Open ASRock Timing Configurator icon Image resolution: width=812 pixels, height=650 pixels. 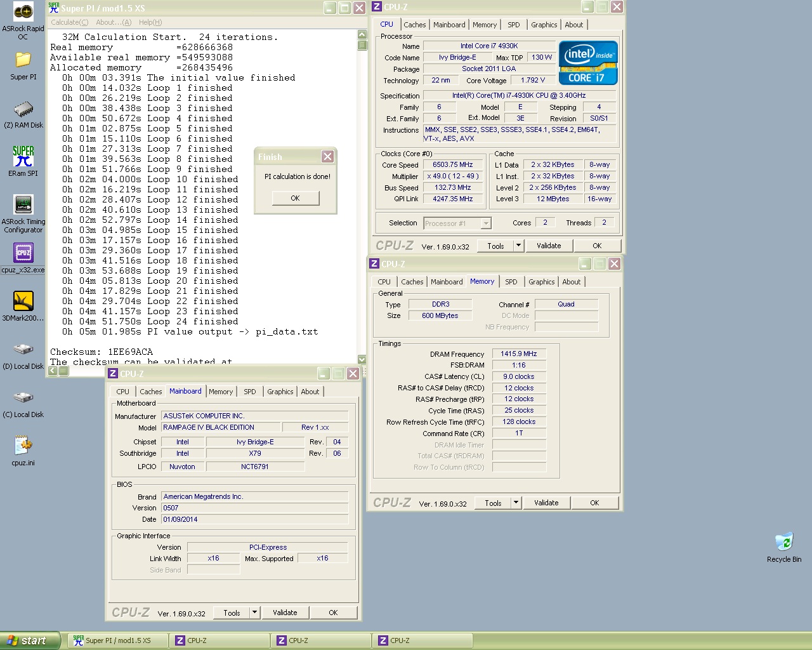pos(23,204)
